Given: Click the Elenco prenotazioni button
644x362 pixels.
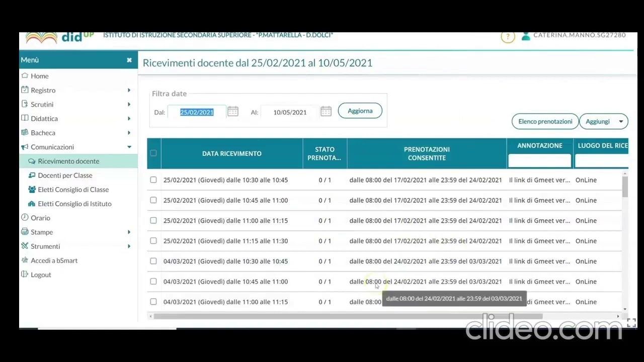Looking at the screenshot, I should point(545,121).
